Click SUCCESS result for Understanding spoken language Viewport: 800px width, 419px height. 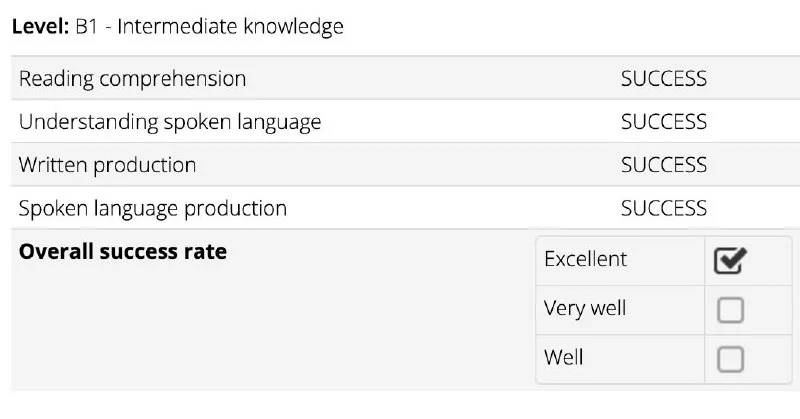coord(664,122)
